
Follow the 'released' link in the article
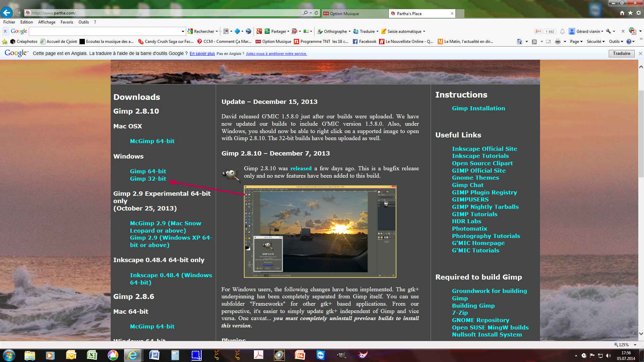pos(301,168)
